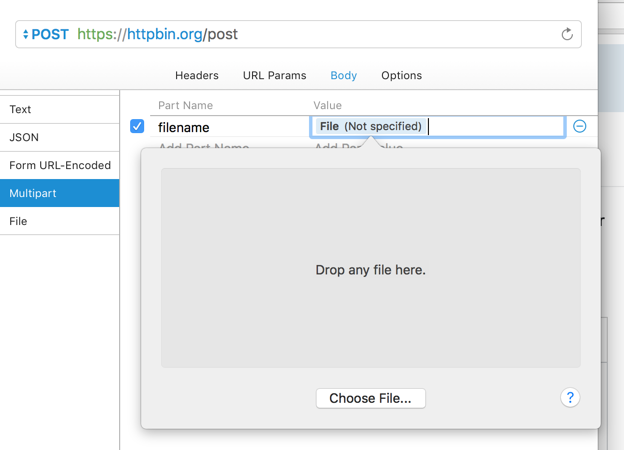Open help with the question mark button
The height and width of the screenshot is (450, 624).
[570, 398]
